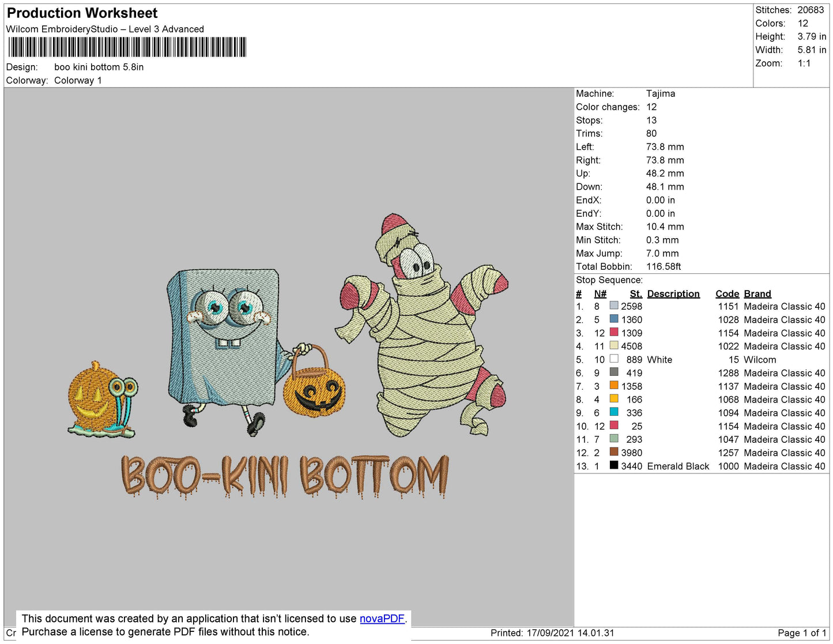The height and width of the screenshot is (644, 833).
Task: Click the yellow swatch for thread code 1068
Action: click(x=614, y=399)
